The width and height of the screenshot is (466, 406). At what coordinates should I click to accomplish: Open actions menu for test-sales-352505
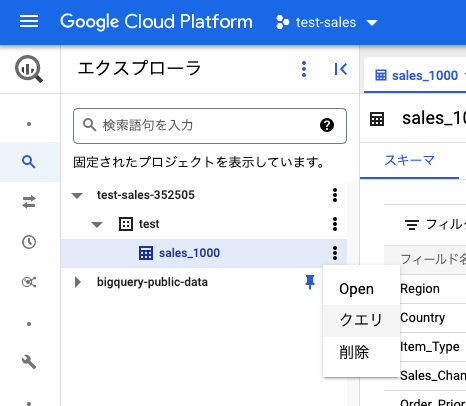point(335,195)
